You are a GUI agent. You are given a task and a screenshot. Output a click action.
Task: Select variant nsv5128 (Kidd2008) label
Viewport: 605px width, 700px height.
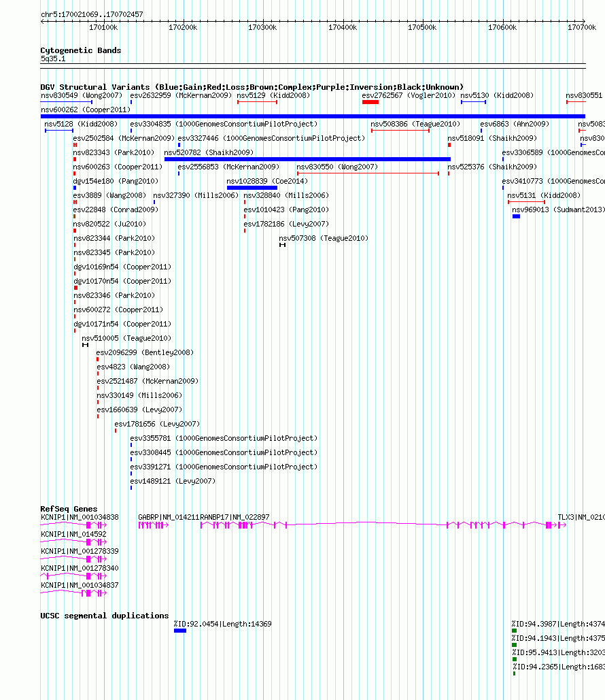81,124
